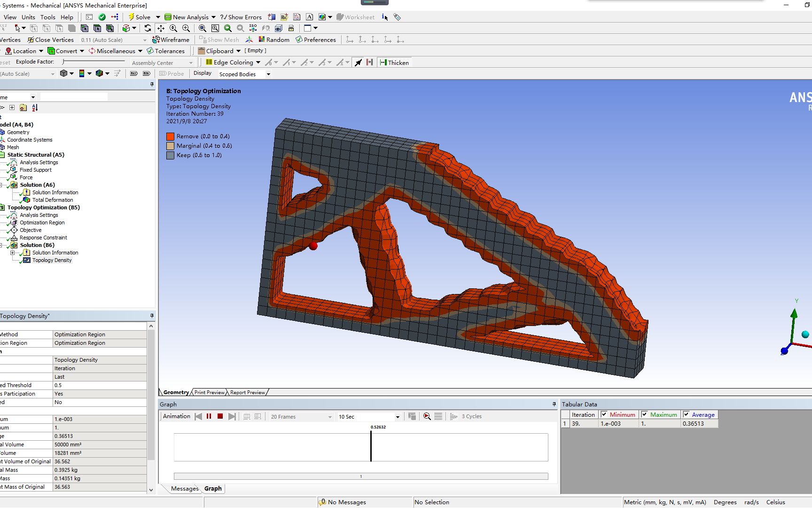Set the ISO isometric view
This screenshot has height=508, width=812.
click(x=253, y=28)
